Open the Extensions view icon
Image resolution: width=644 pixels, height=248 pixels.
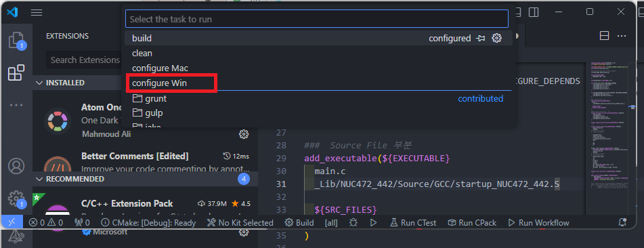coord(16,73)
